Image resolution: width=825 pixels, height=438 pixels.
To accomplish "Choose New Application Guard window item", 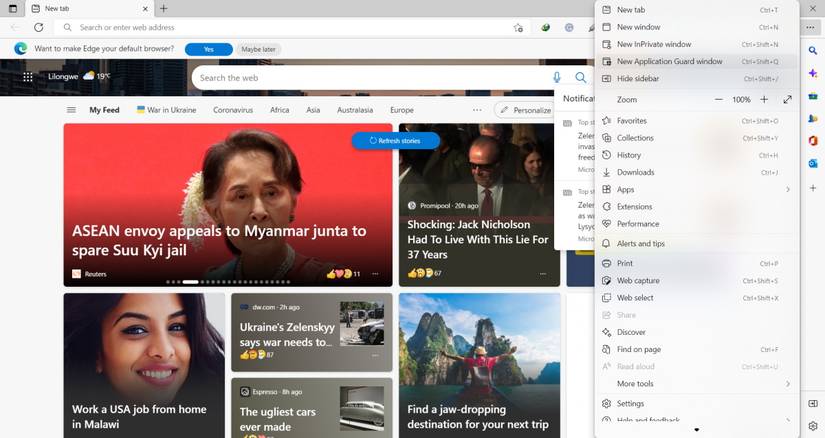I will 697,62.
